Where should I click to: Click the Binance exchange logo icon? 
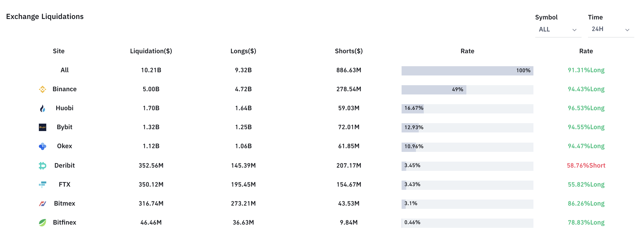(43, 89)
